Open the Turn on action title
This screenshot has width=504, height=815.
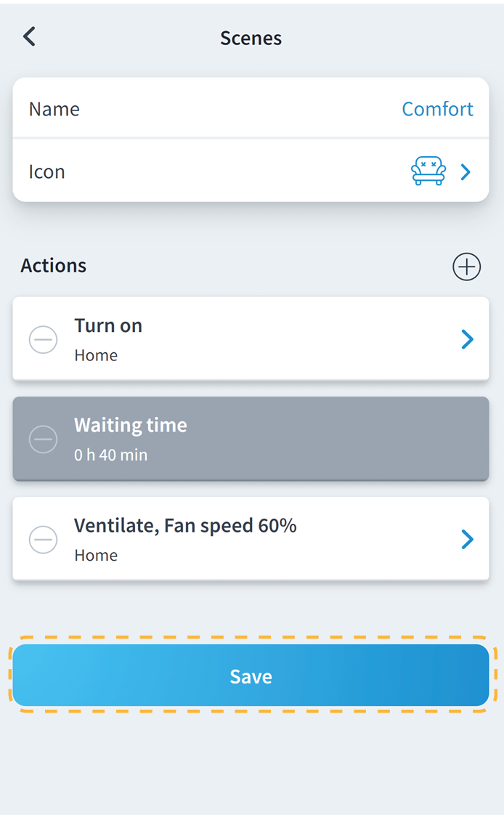[108, 325]
